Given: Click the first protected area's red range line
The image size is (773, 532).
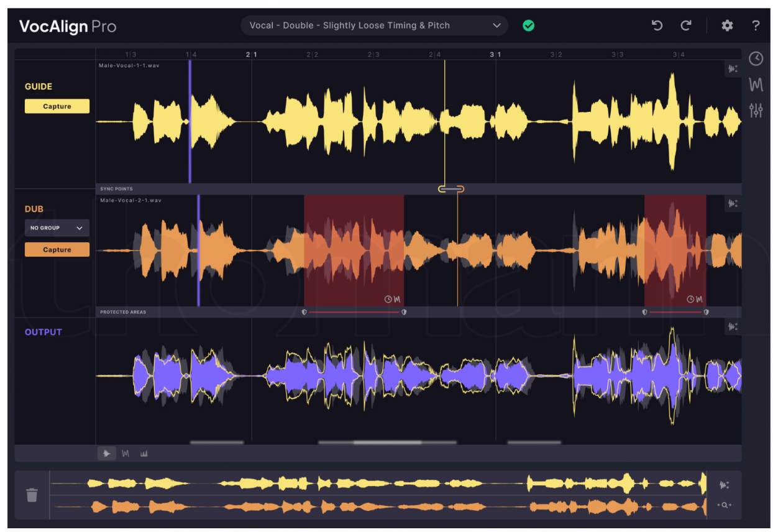Looking at the screenshot, I should click(354, 312).
